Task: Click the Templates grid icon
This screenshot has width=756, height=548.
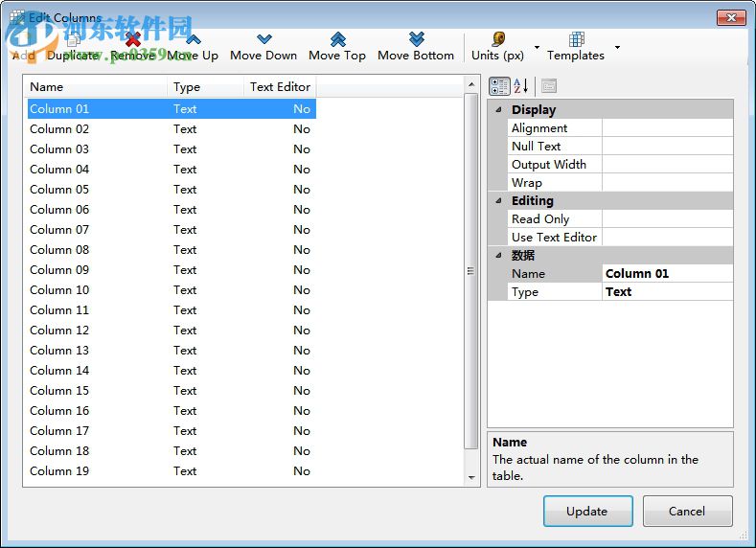Action: [576, 39]
